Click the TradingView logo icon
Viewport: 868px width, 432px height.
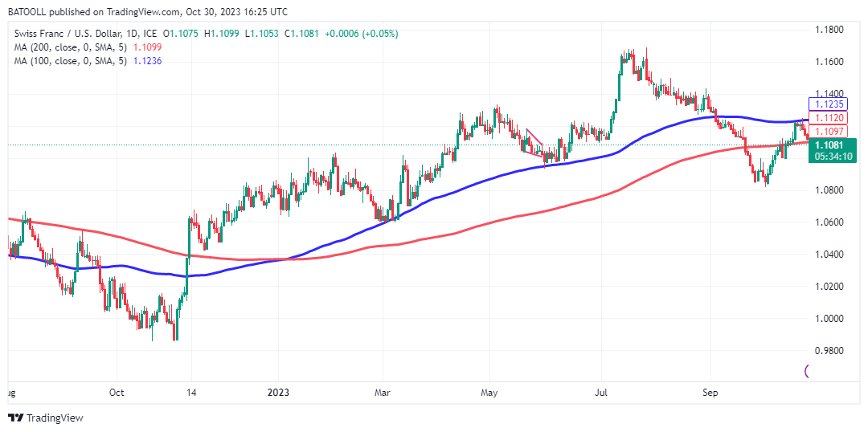tap(15, 418)
